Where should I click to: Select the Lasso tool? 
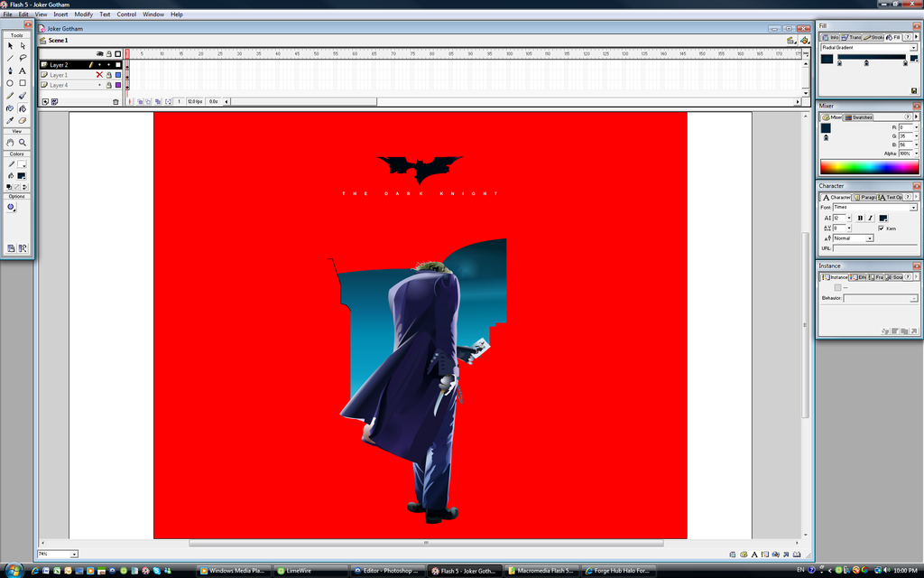click(23, 58)
